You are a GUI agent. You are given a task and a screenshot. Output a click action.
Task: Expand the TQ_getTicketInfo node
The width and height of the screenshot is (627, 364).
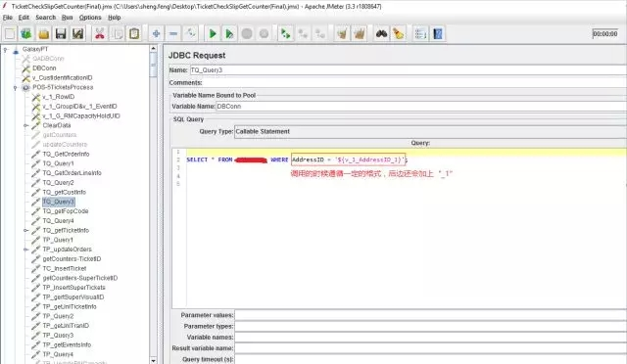click(26, 231)
